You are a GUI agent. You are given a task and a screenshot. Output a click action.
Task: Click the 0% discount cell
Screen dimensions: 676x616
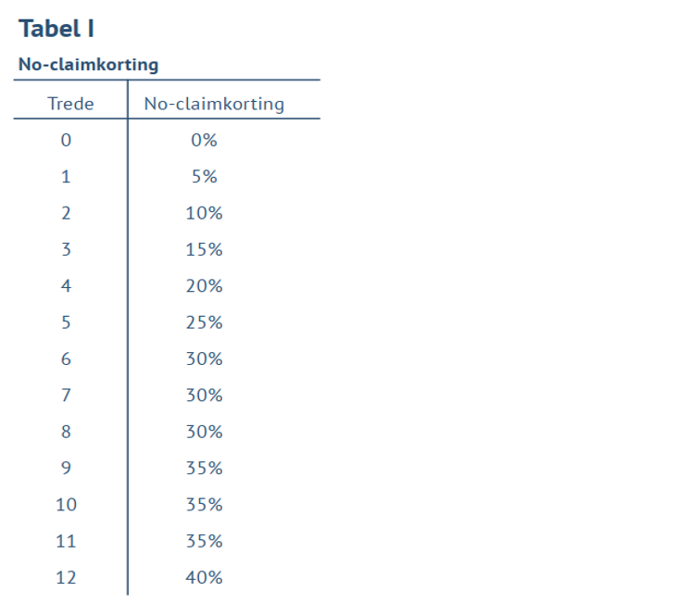point(204,141)
